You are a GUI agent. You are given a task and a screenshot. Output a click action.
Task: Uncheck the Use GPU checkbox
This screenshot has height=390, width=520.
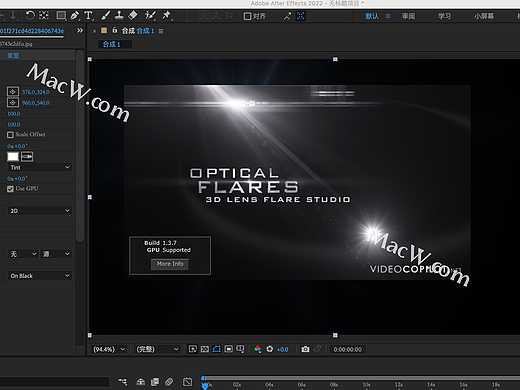pos(10,189)
